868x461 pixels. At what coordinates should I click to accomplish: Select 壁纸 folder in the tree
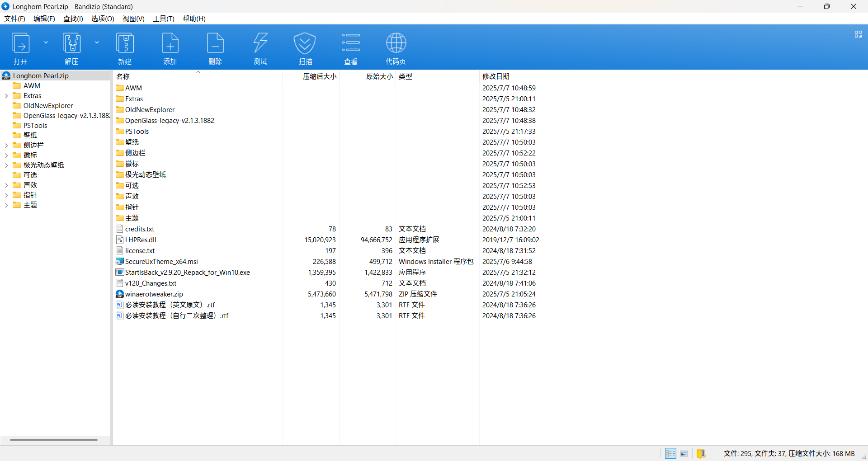coord(30,136)
